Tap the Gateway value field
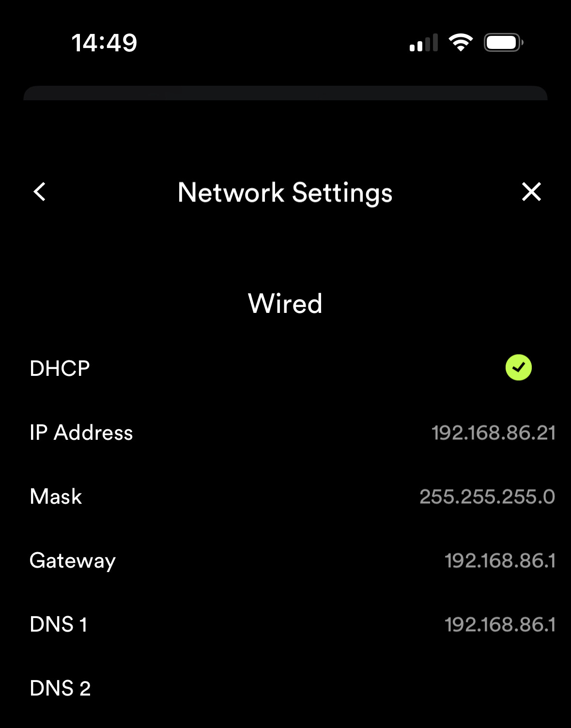 499,560
